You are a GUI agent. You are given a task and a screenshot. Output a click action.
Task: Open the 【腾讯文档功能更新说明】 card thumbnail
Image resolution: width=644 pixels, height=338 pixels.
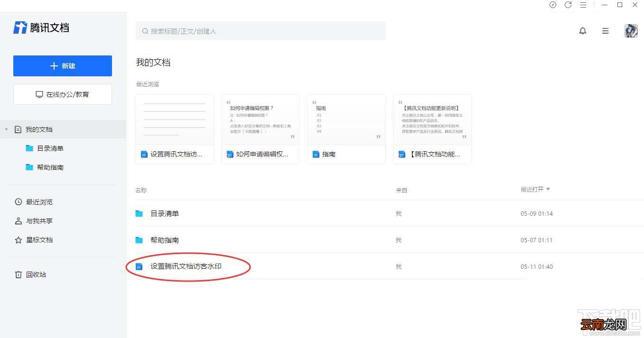(432, 119)
